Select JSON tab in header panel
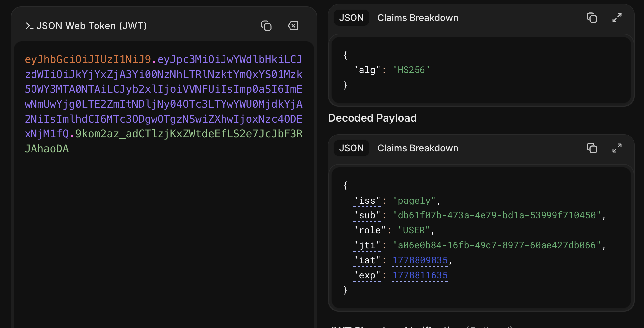Image resolution: width=644 pixels, height=328 pixels. (x=352, y=18)
